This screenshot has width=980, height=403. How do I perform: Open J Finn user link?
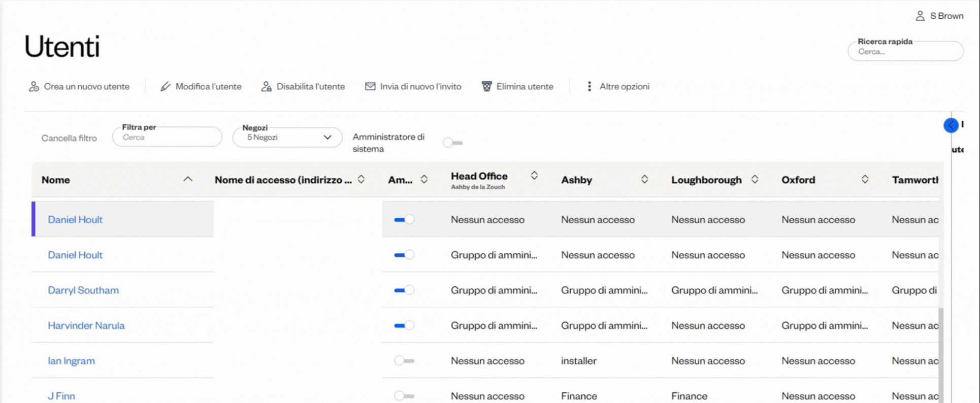(61, 396)
